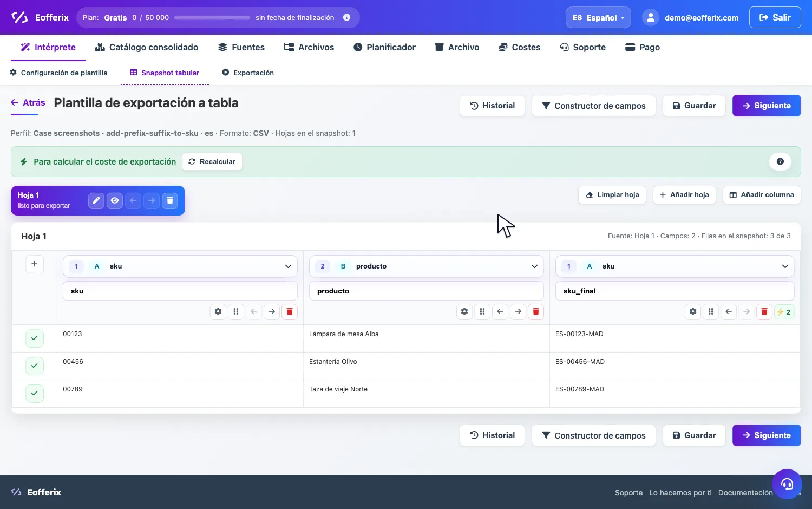Click Añadir hoja button
812x509 pixels.
pyautogui.click(x=684, y=195)
